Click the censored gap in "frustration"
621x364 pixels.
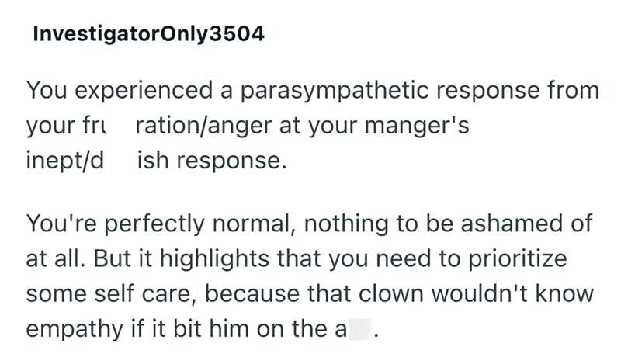(x=123, y=127)
